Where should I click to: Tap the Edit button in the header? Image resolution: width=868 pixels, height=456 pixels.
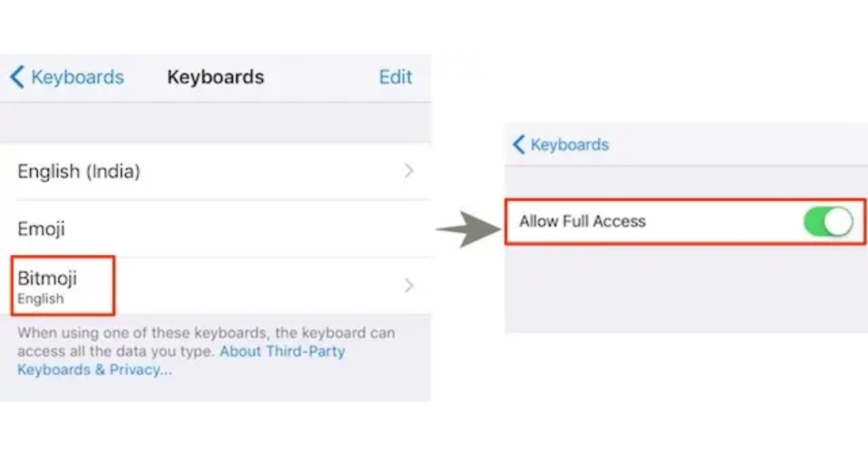click(395, 77)
